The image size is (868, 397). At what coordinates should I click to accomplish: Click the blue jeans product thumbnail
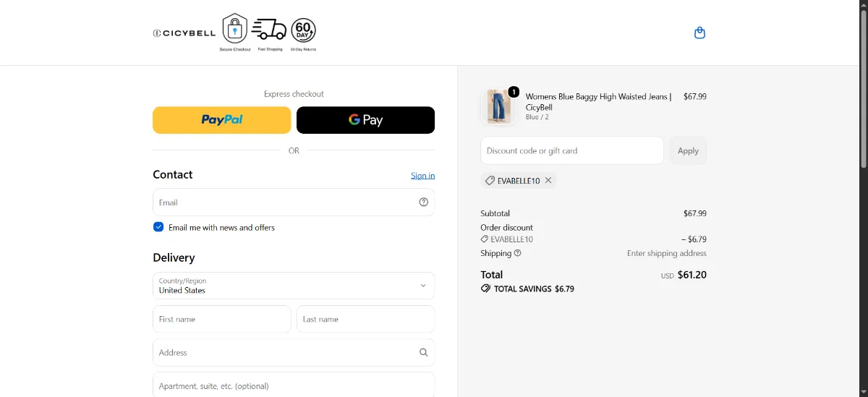point(499,107)
